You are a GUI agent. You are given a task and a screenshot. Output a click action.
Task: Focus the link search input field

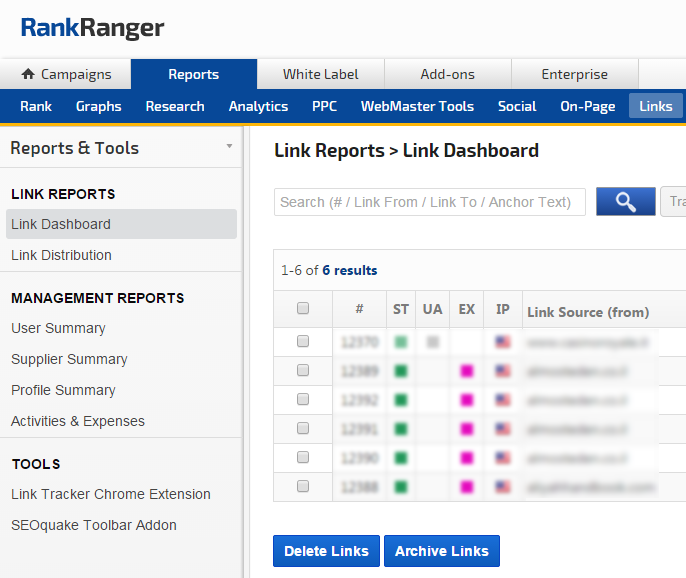pyautogui.click(x=429, y=202)
